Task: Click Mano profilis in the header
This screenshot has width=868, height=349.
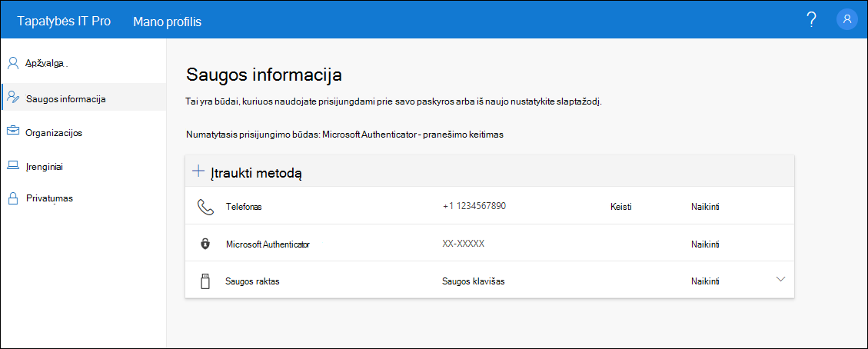Action: tap(167, 22)
